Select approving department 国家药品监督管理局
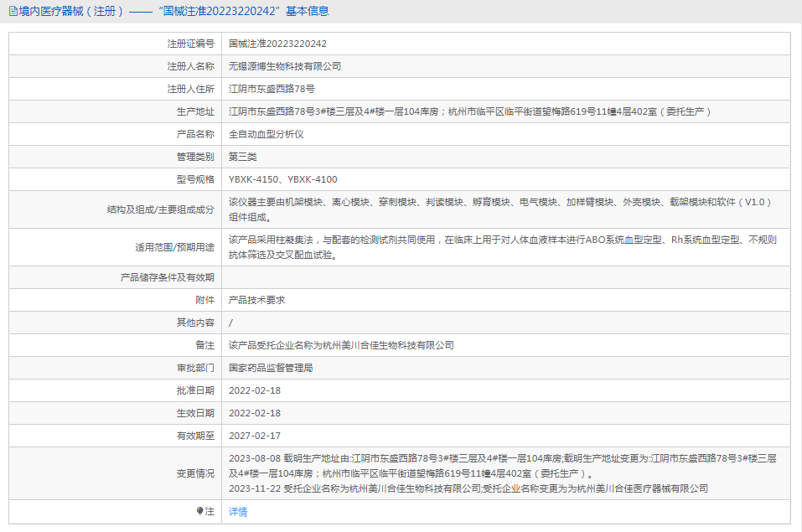Screen dimensions: 802x532 tap(271, 368)
